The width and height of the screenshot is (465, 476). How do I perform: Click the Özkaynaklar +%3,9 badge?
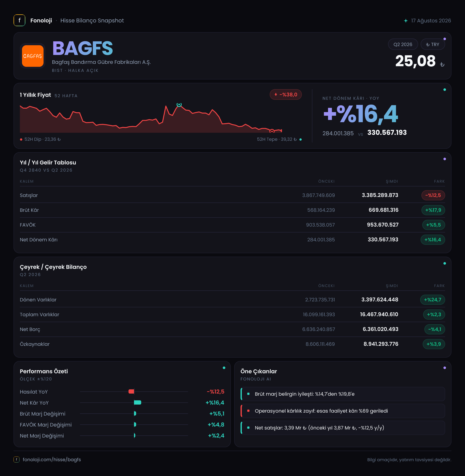434,344
